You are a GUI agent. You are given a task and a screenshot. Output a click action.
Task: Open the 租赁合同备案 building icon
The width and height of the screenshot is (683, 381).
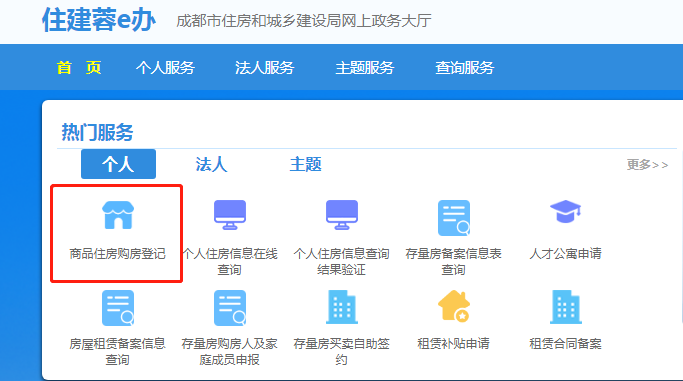565,307
